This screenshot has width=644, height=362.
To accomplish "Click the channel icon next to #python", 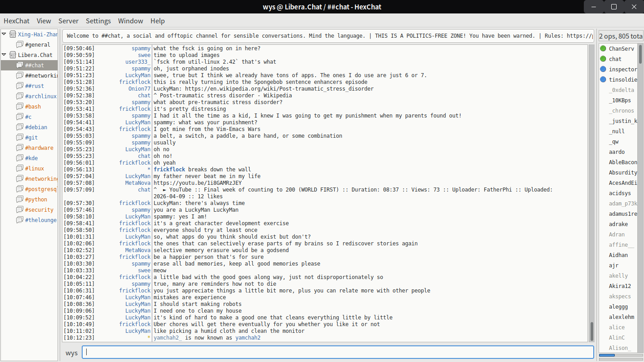I will [19, 199].
